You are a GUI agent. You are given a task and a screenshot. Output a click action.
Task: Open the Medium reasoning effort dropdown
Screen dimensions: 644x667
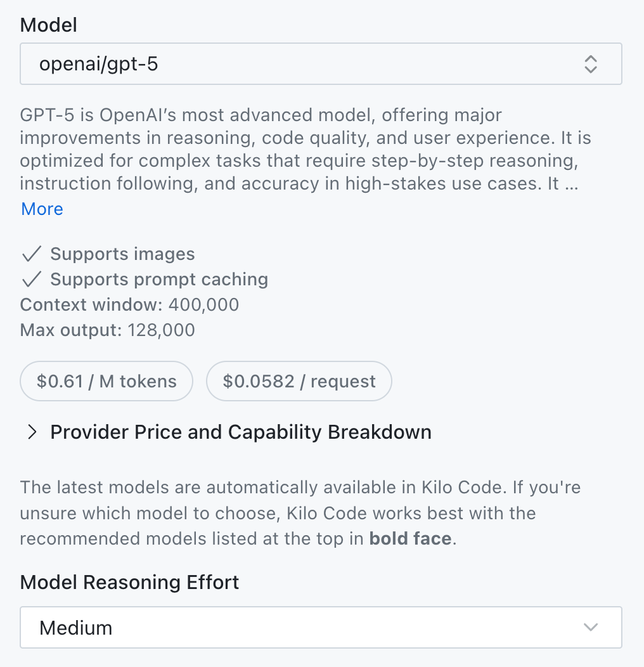tap(304, 628)
